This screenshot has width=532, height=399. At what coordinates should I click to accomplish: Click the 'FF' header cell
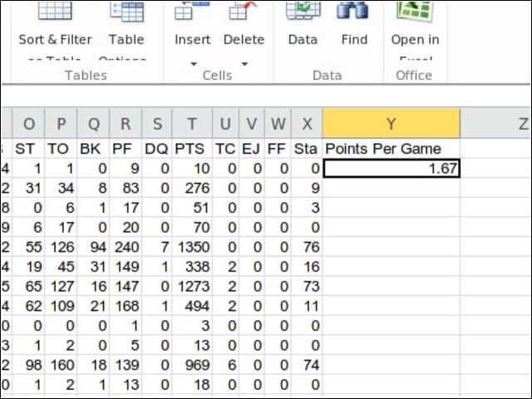[x=278, y=149]
